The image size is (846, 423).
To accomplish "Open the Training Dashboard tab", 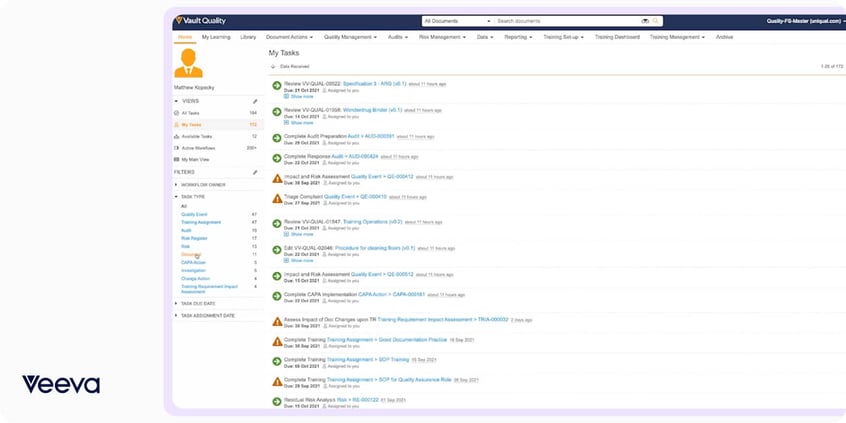I will coord(617,37).
